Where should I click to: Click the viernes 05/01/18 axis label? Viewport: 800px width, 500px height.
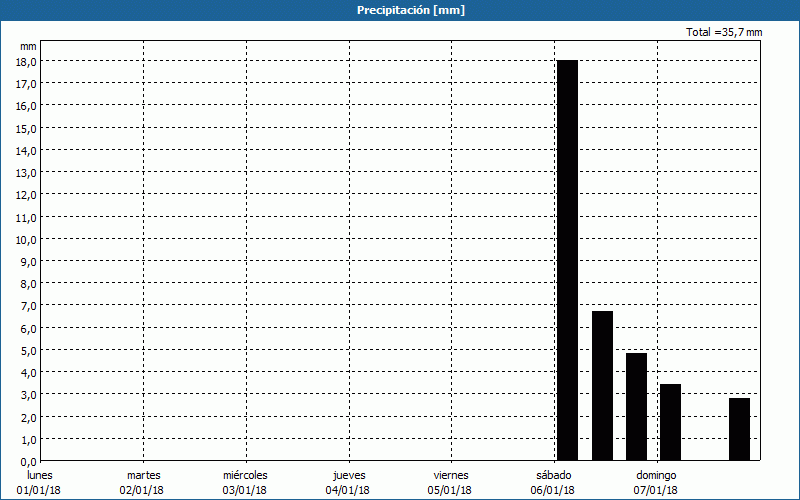click(450, 482)
